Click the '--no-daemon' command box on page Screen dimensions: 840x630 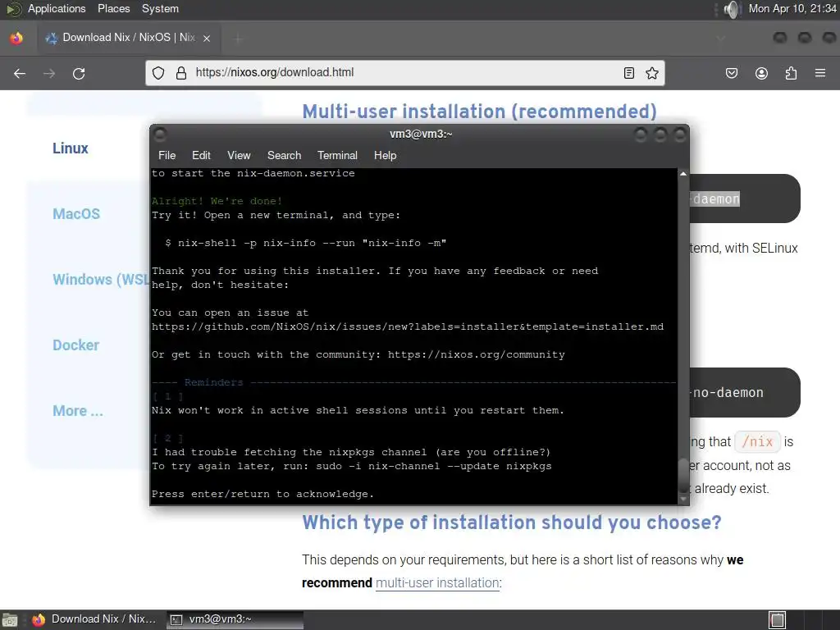pos(745,393)
